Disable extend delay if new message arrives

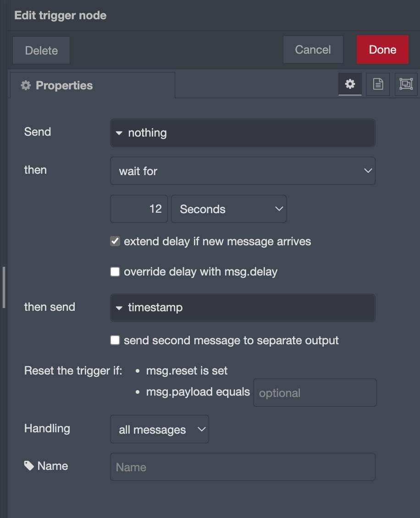click(x=115, y=241)
